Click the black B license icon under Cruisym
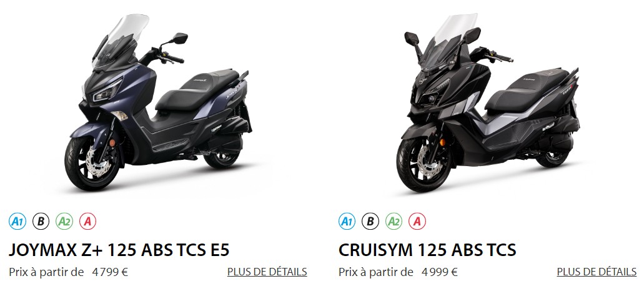 pos(370,222)
